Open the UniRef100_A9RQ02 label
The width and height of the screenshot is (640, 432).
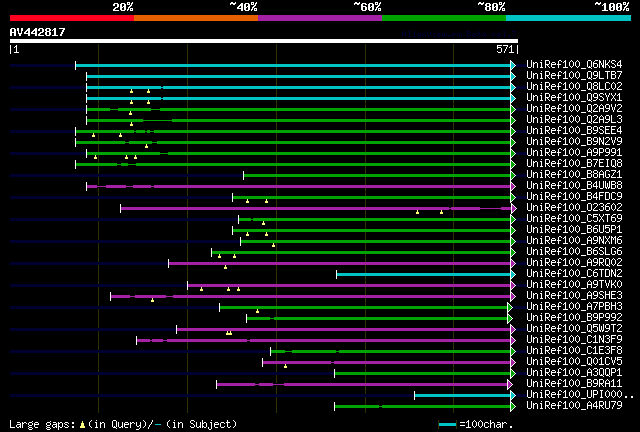pyautogui.click(x=574, y=263)
